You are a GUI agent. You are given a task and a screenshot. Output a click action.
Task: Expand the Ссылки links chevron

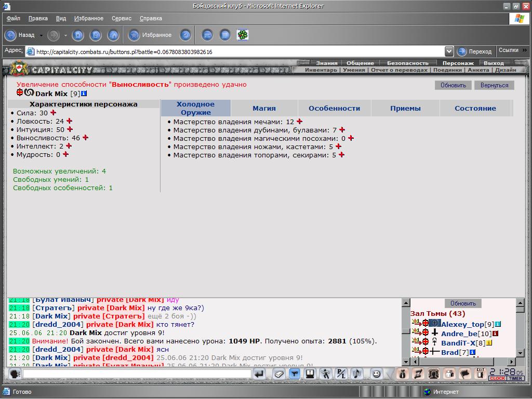525,50
